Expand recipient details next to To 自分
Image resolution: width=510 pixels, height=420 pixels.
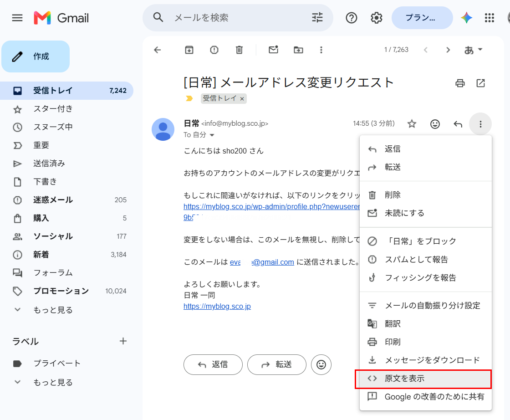point(212,135)
